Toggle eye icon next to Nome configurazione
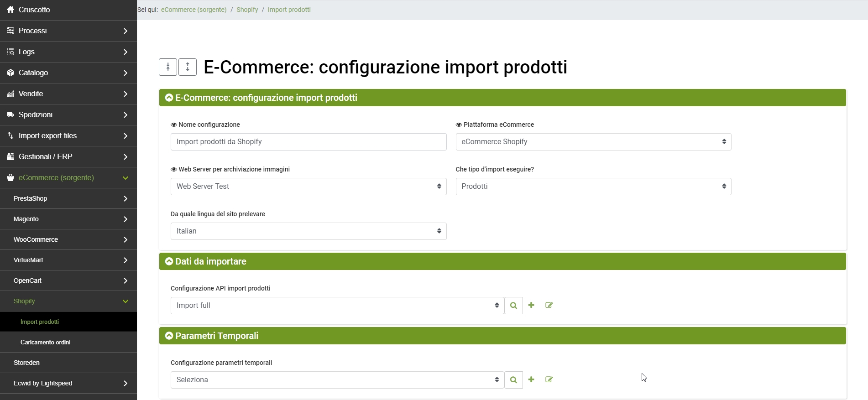The image size is (868, 400). 173,125
